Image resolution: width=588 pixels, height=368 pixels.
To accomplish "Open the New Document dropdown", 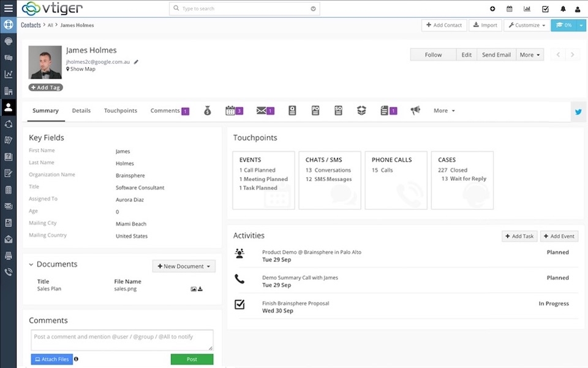I will (x=184, y=266).
